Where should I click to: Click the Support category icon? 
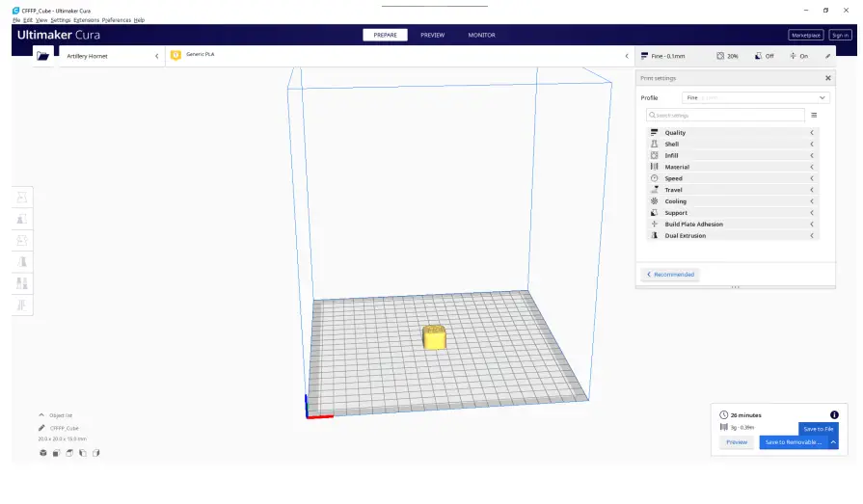click(655, 212)
